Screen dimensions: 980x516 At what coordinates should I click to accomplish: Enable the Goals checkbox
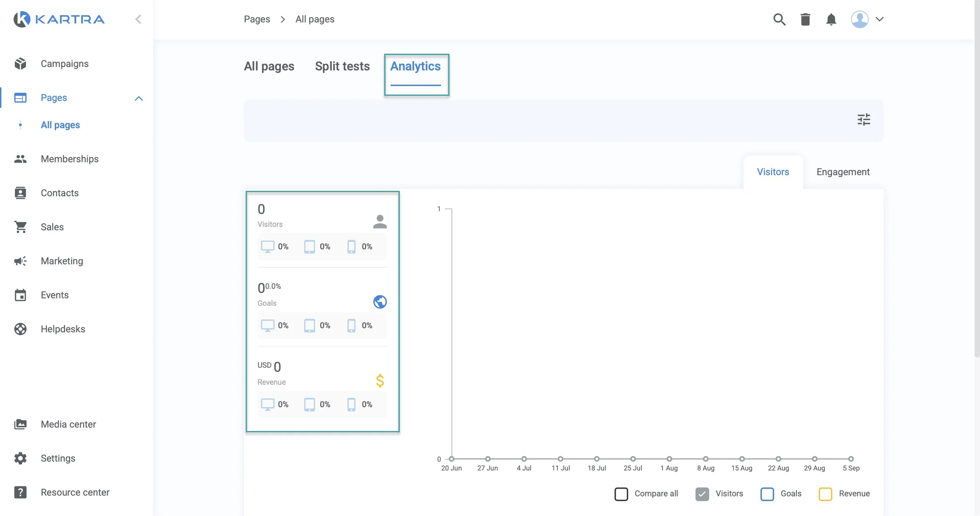[x=767, y=494]
